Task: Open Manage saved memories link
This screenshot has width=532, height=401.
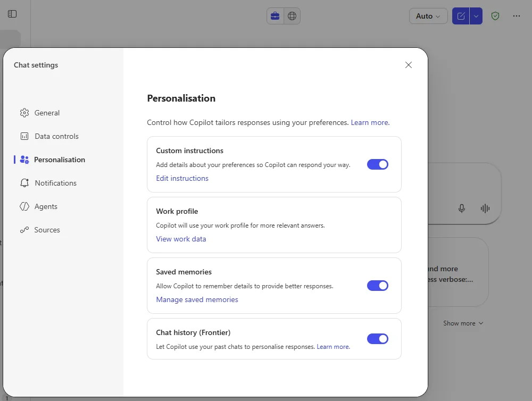Action: 197,299
